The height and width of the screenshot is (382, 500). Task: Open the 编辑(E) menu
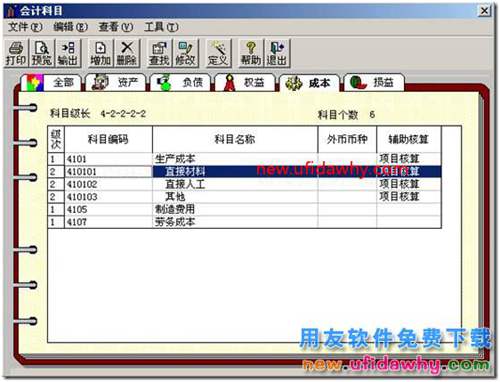[x=70, y=27]
